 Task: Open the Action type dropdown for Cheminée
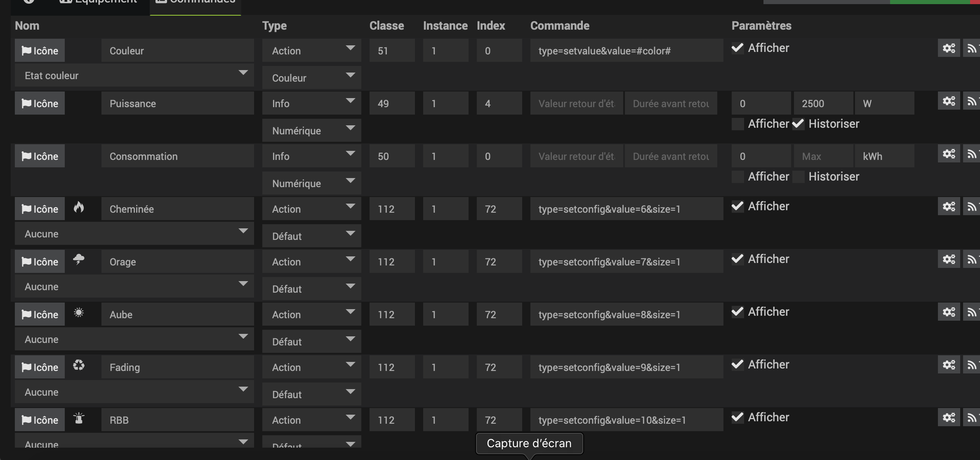[311, 209]
